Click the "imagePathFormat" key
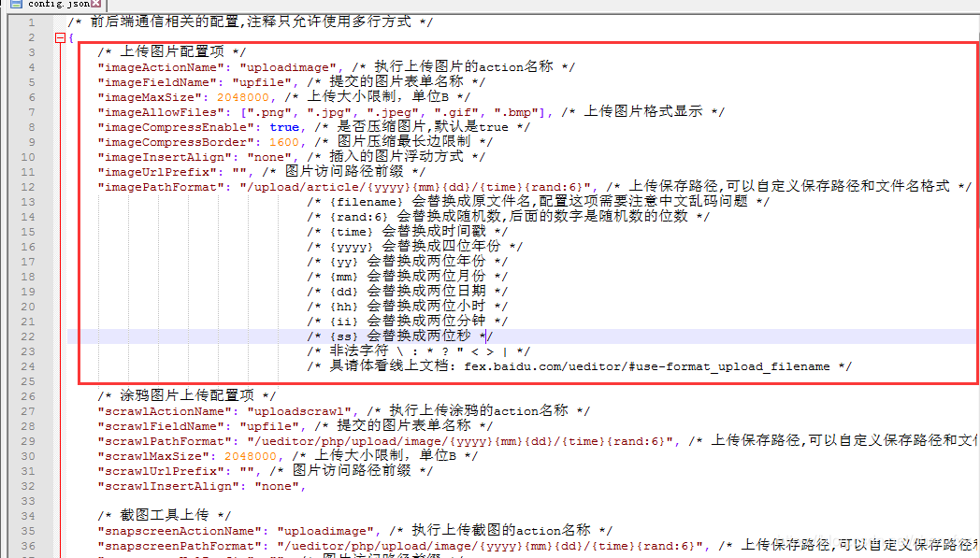The height and width of the screenshot is (558, 980). coord(161,188)
